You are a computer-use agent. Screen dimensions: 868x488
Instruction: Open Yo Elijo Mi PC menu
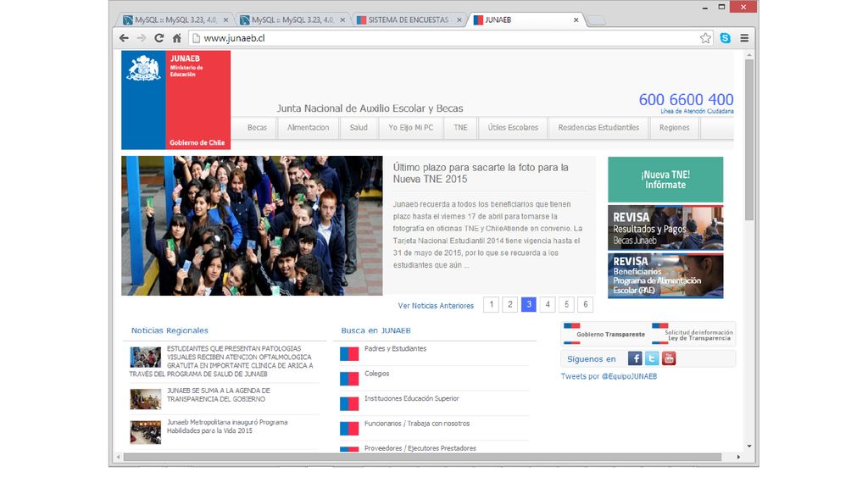tap(411, 127)
